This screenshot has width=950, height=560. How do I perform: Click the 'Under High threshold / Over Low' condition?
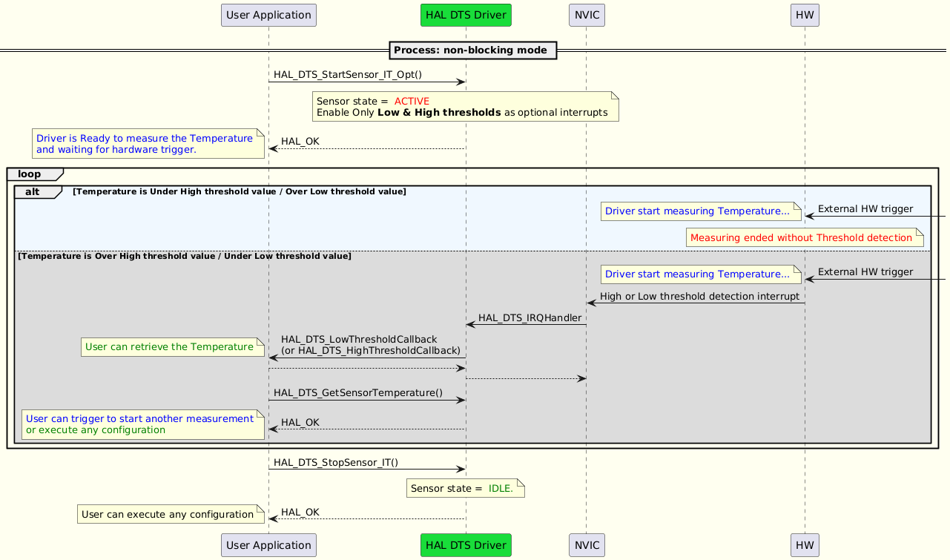tap(240, 191)
